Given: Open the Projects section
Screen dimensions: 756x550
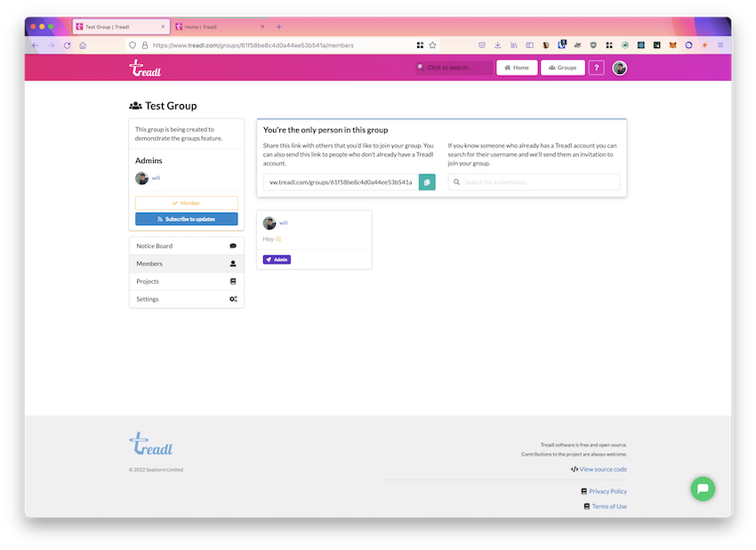Looking at the screenshot, I should coord(187,281).
